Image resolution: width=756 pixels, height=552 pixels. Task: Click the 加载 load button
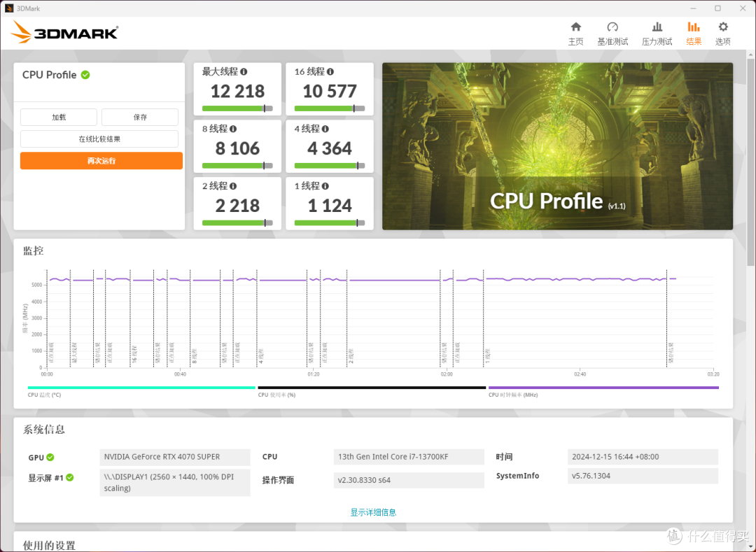coord(58,117)
